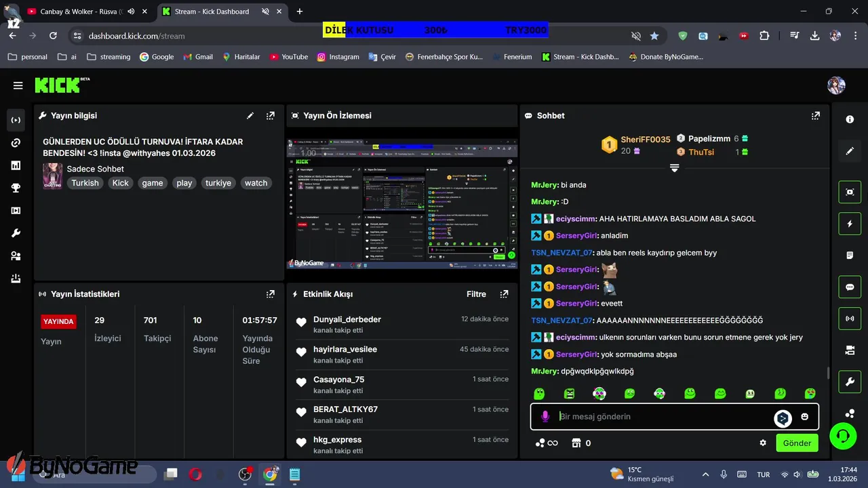Pop out the Sohbet chat panel

pos(816,116)
